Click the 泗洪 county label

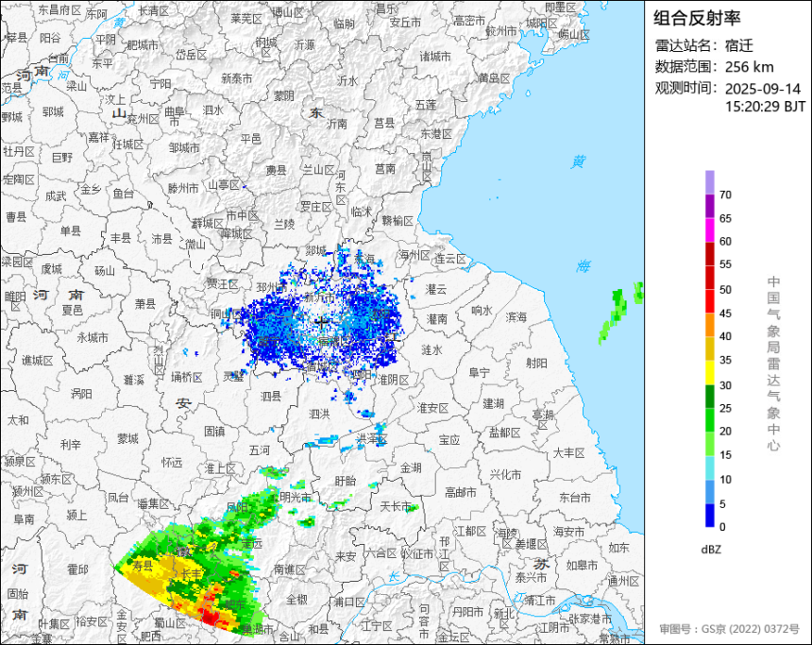pos(319,414)
